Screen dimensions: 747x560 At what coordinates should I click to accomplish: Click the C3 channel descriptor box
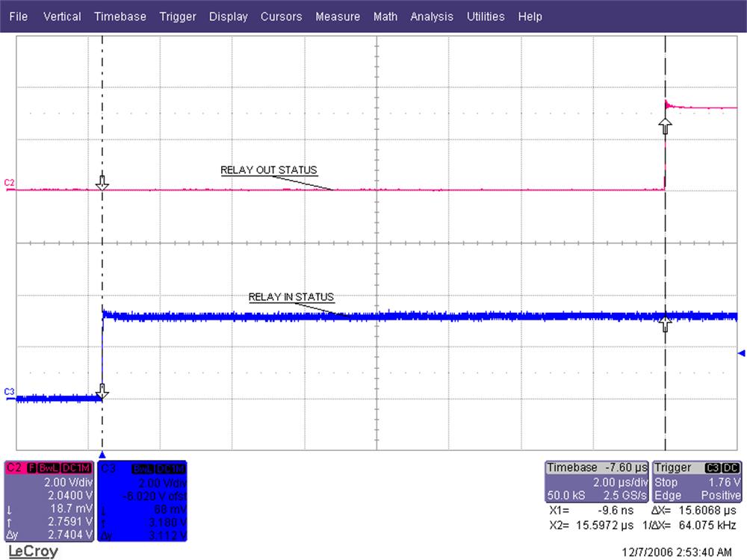(142, 500)
